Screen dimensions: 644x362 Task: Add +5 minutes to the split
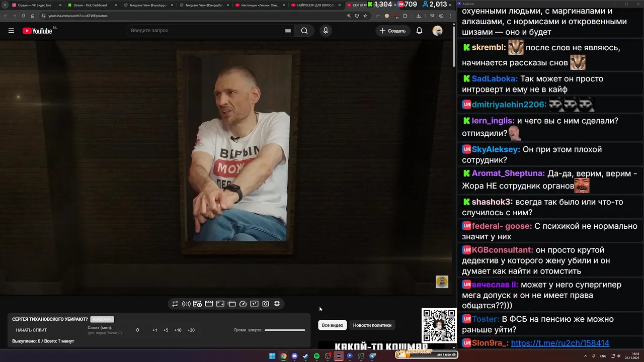pyautogui.click(x=166, y=330)
